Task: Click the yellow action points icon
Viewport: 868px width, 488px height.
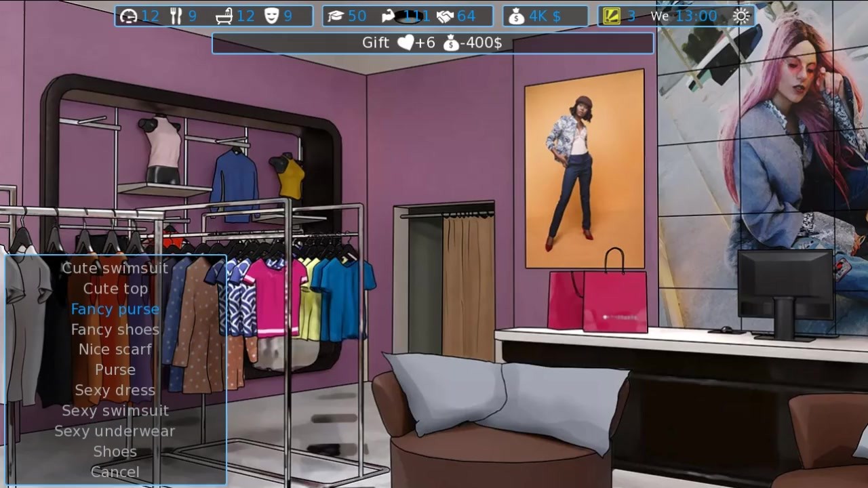Action: (x=611, y=16)
